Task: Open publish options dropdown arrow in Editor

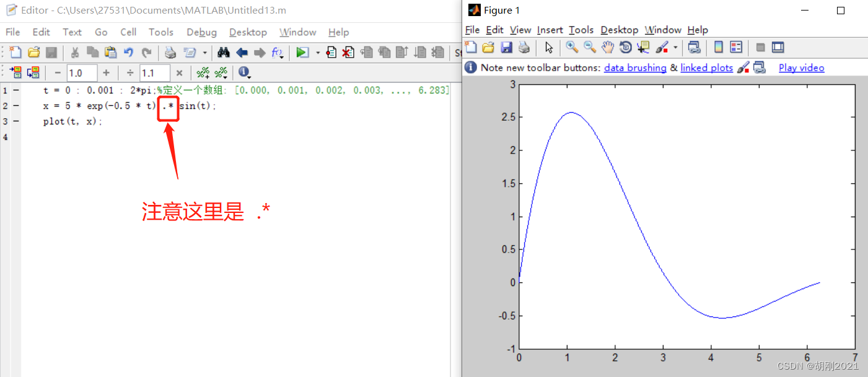Action: coord(205,53)
